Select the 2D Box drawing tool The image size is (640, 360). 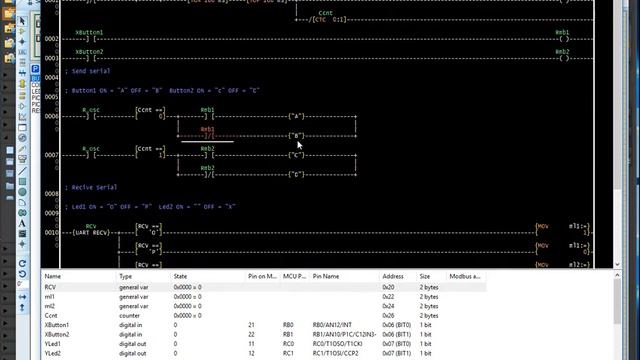pos(22,182)
